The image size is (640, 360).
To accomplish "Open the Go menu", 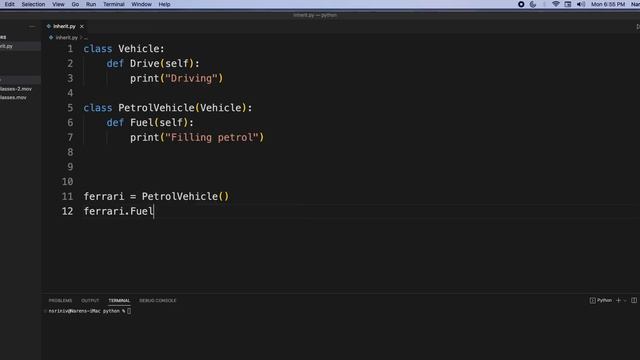I will (75, 4).
